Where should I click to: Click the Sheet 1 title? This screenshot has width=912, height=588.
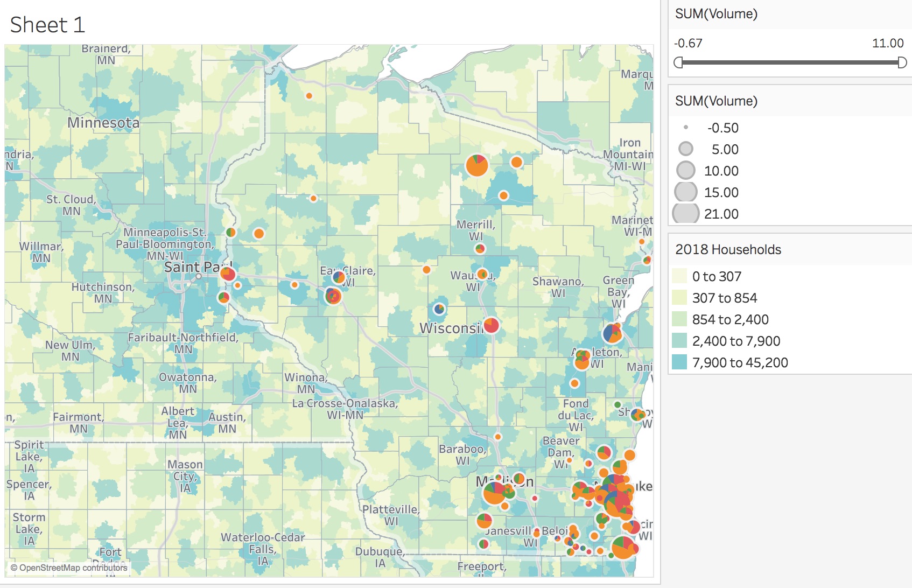[47, 25]
